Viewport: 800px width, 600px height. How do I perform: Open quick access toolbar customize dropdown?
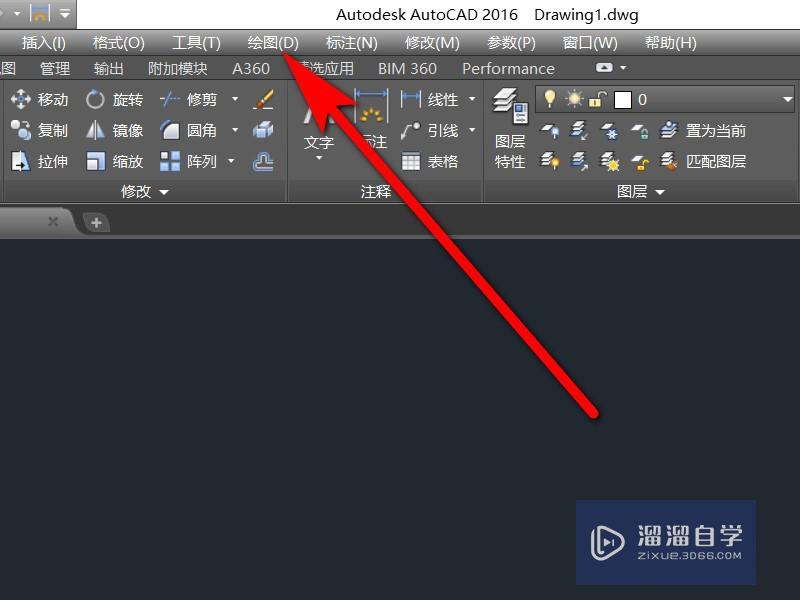pyautogui.click(x=65, y=13)
